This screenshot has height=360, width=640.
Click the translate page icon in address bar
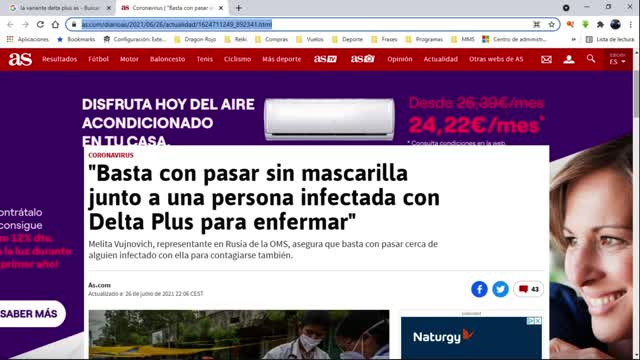(x=537, y=24)
